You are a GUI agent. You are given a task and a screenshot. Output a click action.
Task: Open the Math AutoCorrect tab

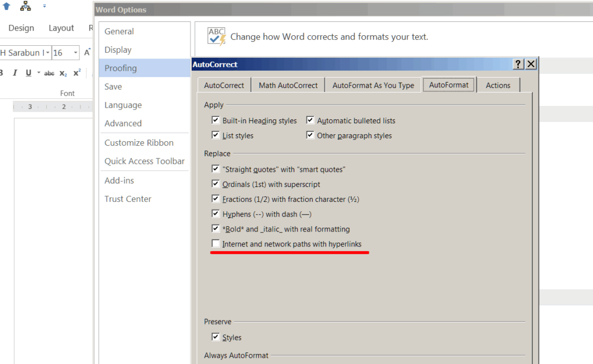point(288,85)
